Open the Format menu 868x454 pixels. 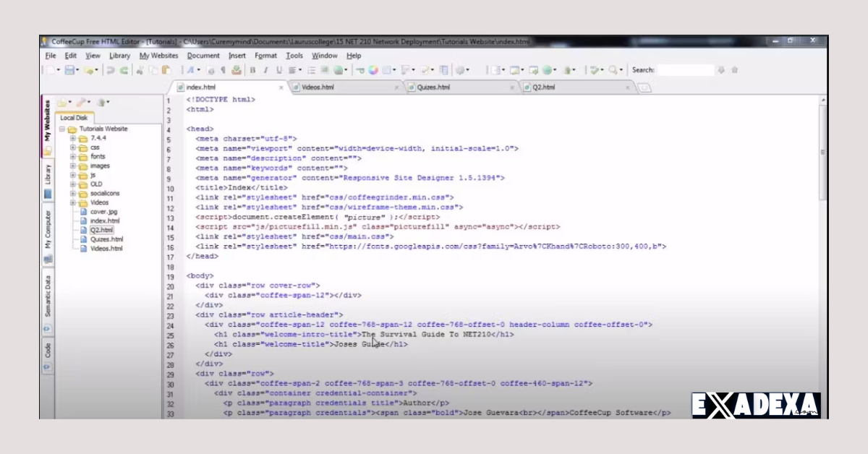click(266, 55)
